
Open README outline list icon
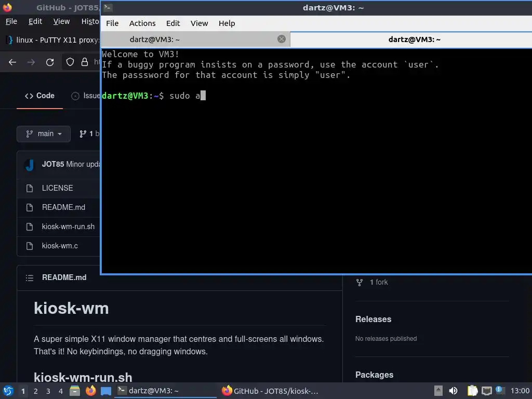point(30,278)
